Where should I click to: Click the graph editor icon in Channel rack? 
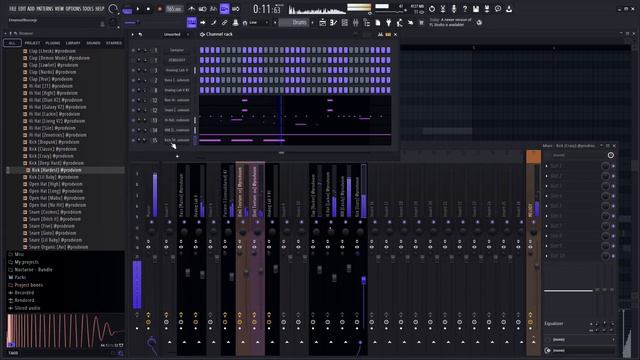click(x=380, y=34)
